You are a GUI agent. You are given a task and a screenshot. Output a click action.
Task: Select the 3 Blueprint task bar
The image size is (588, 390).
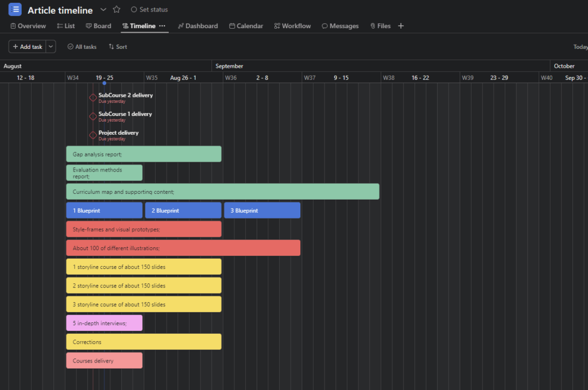pos(262,210)
